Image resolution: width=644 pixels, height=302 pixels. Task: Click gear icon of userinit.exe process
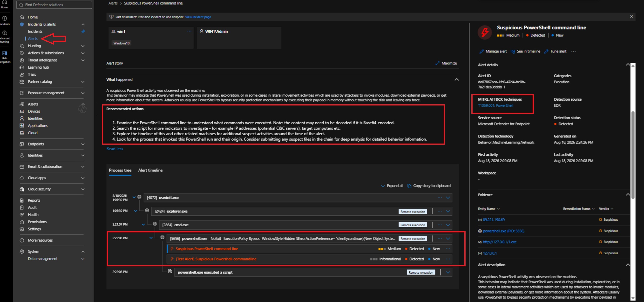[x=139, y=197]
